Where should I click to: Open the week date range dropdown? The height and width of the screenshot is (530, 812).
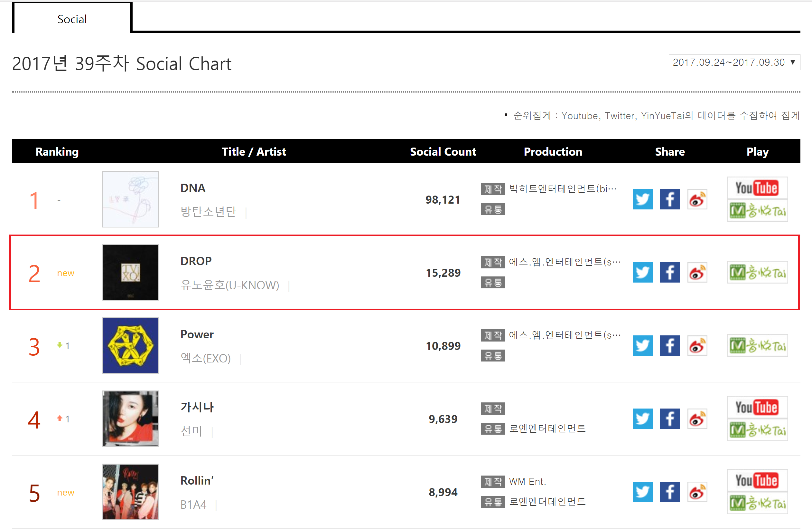coord(734,63)
